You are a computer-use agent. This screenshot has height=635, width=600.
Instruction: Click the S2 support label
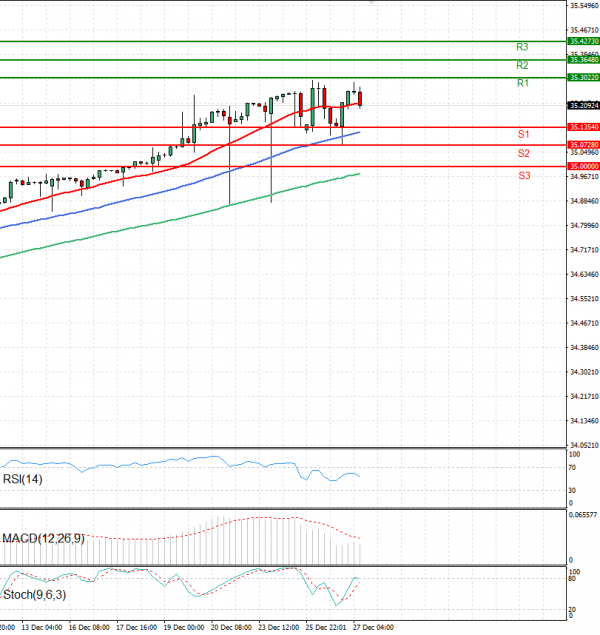[x=523, y=153]
